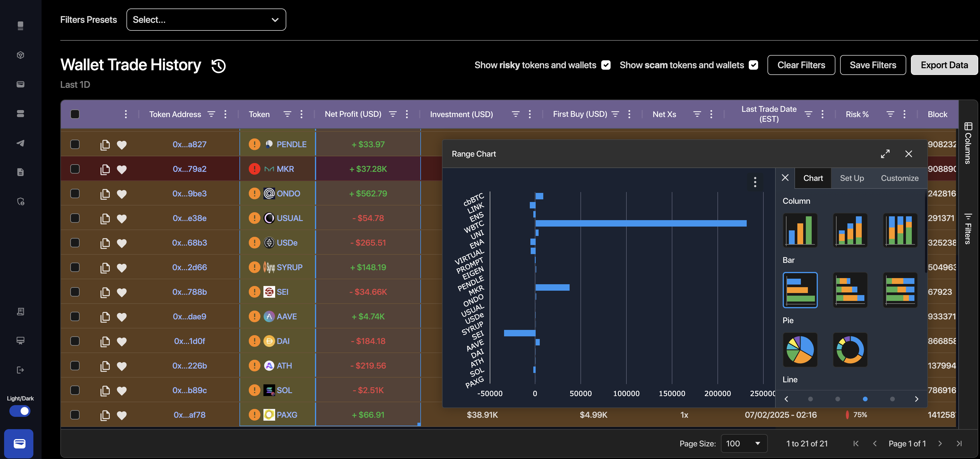Go to next chart type page arrow
980x459 pixels.
916,399
